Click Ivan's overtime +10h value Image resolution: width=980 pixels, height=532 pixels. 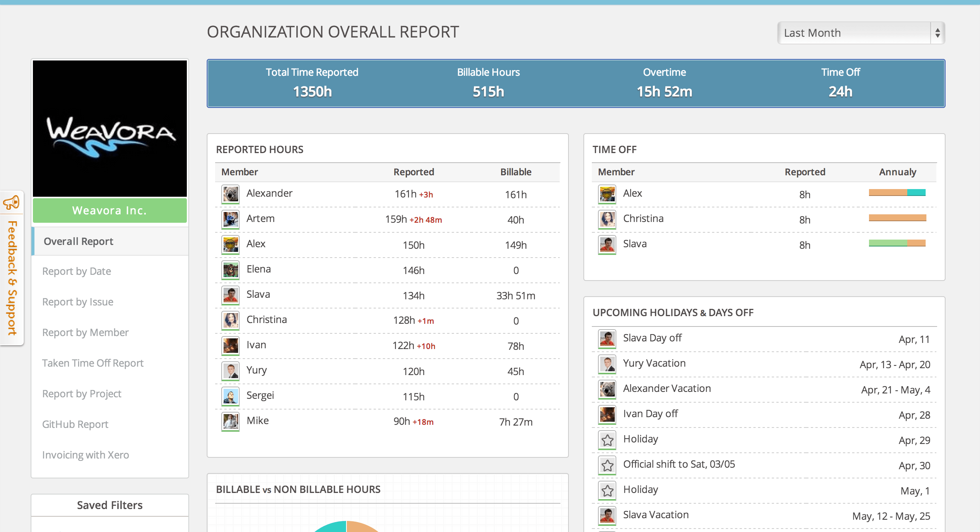[x=426, y=346]
